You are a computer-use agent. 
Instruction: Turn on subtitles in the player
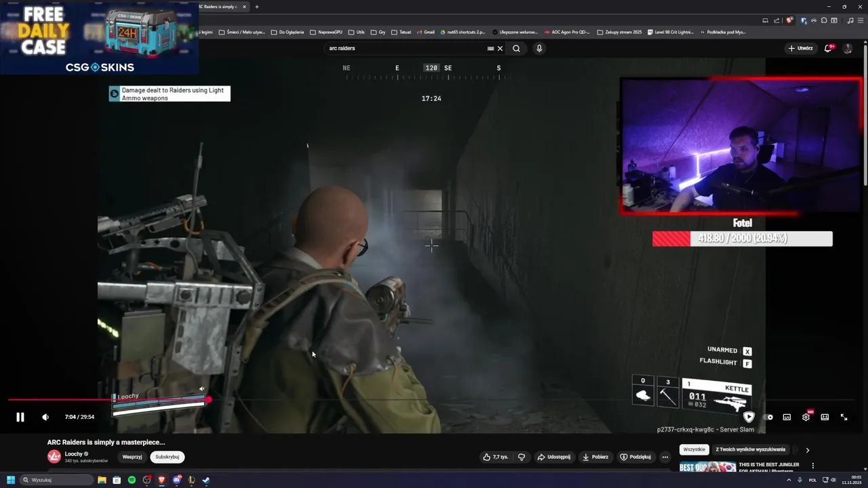pyautogui.click(x=787, y=417)
